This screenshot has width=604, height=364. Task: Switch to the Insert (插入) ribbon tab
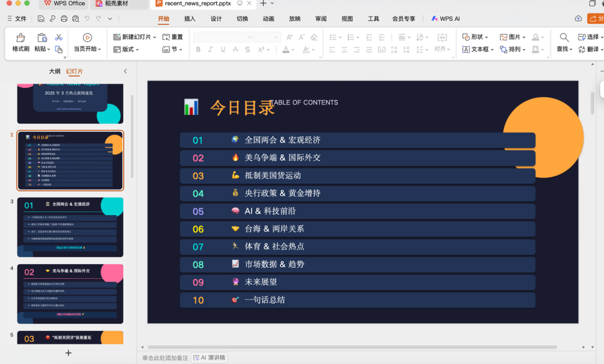pyautogui.click(x=190, y=18)
